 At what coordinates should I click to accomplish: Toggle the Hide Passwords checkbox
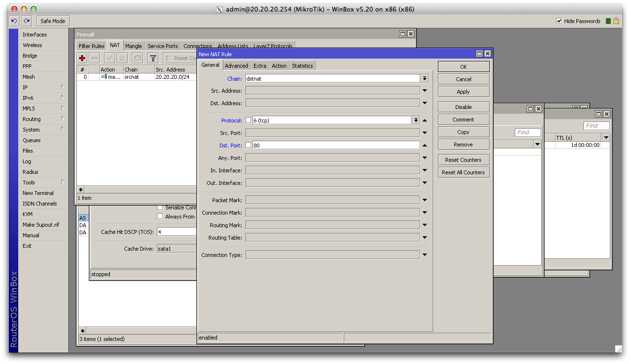559,21
